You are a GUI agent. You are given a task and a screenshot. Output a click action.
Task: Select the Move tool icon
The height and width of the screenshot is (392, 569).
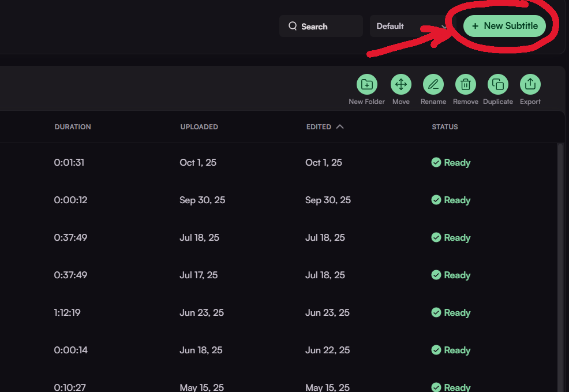pyautogui.click(x=400, y=85)
